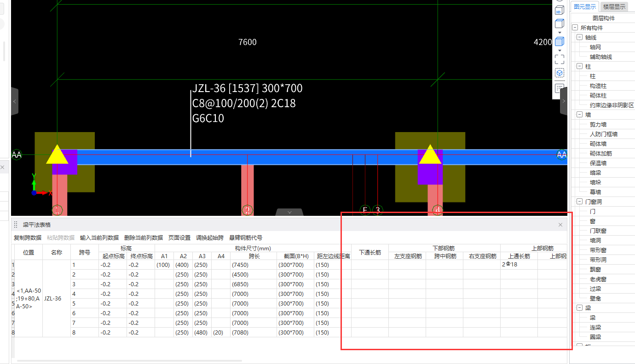Click 下通长筋 cell in span 1 row

370,265
